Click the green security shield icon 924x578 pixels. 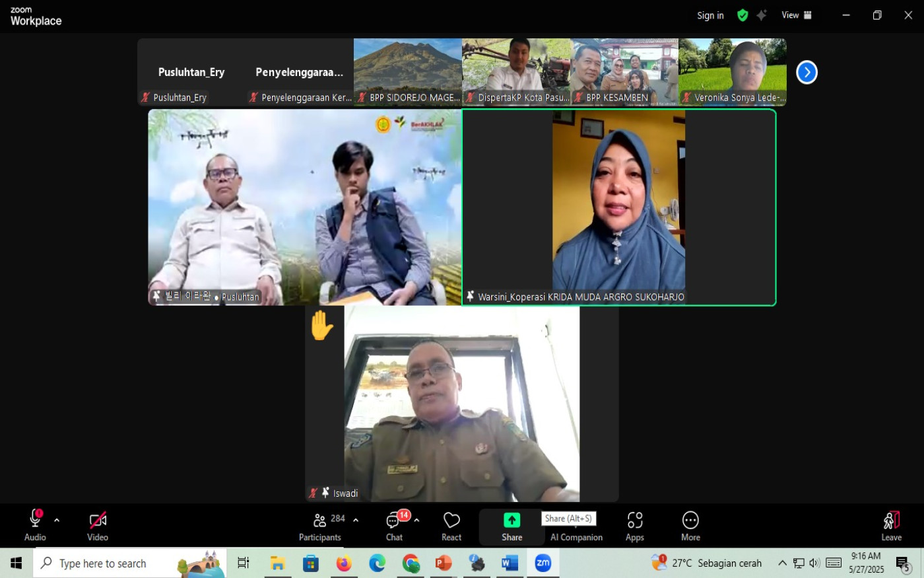coord(742,15)
